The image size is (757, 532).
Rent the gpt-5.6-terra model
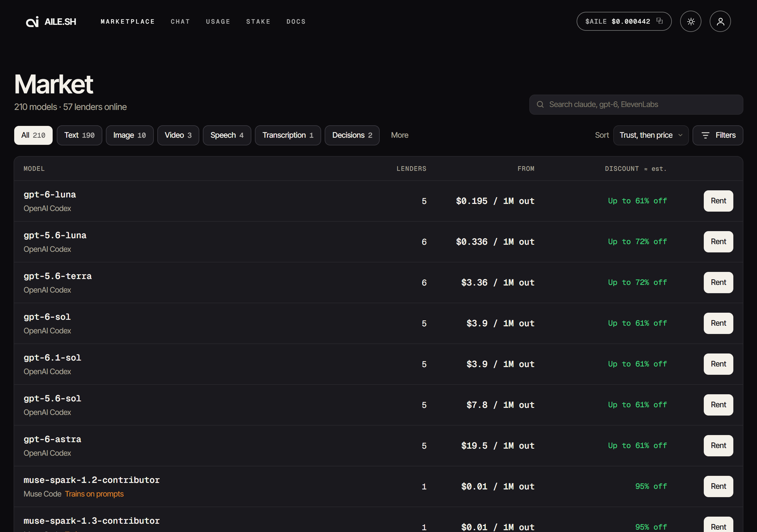(718, 283)
